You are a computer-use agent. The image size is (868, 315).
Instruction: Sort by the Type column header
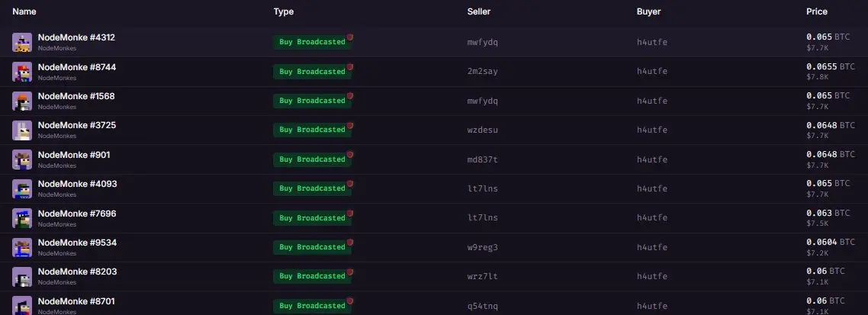(284, 11)
